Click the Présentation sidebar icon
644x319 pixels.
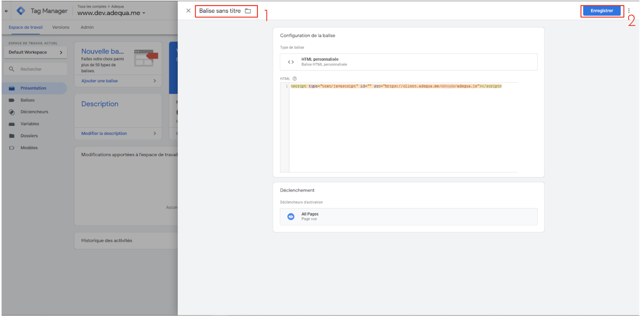(12, 88)
